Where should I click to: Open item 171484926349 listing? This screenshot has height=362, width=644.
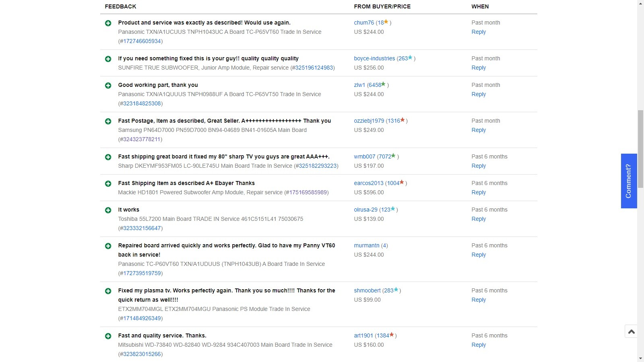[x=142, y=319]
